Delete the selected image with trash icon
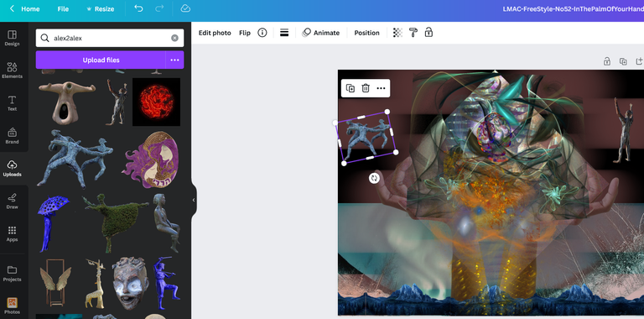 [366, 88]
